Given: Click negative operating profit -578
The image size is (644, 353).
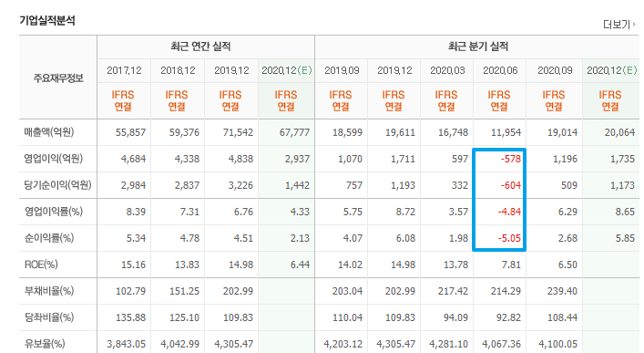Looking at the screenshot, I should coord(511,159).
